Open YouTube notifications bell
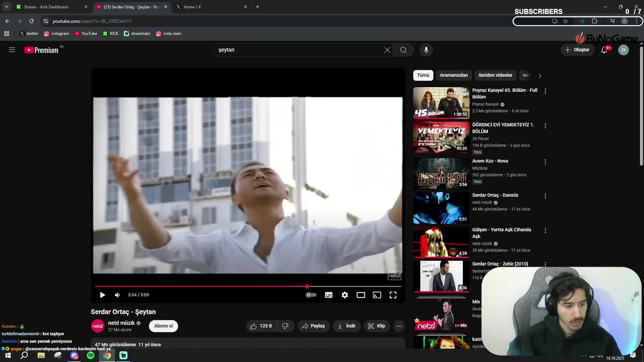 point(604,50)
